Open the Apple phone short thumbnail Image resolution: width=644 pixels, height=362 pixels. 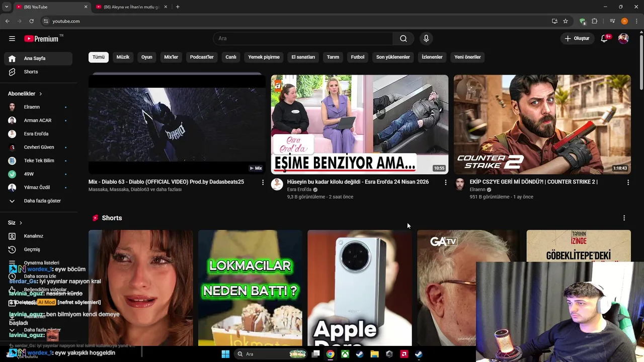360,288
